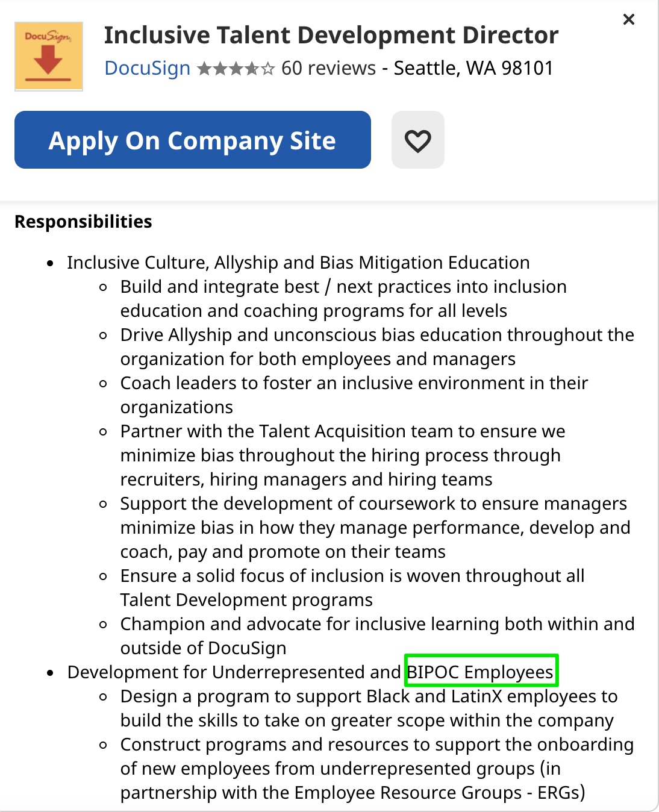Click the Partner with the Talent Acquisition line
Image resolution: width=659 pixels, height=812 pixels.
click(x=343, y=431)
